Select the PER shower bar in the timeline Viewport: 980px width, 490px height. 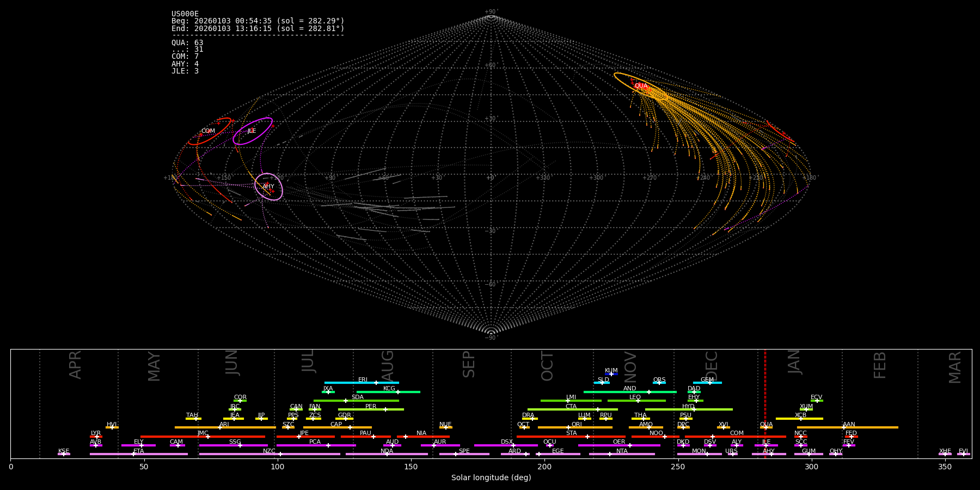point(371,409)
